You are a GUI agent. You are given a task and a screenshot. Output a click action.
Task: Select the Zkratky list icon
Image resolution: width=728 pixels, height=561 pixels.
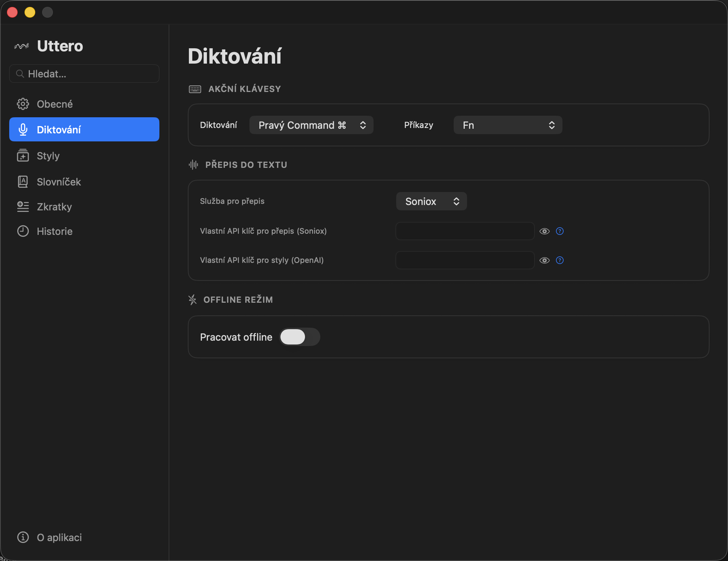(23, 207)
